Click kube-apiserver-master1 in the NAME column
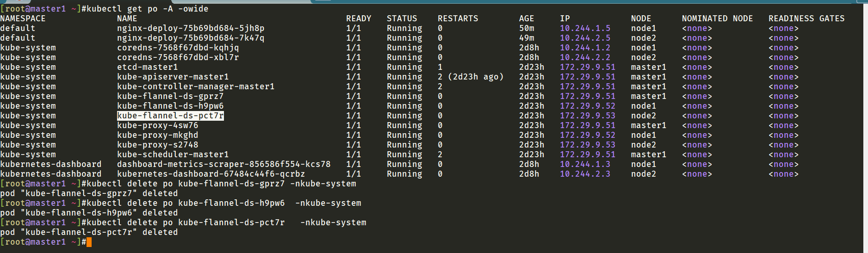Viewport: 868px width, 253px height. click(x=173, y=77)
